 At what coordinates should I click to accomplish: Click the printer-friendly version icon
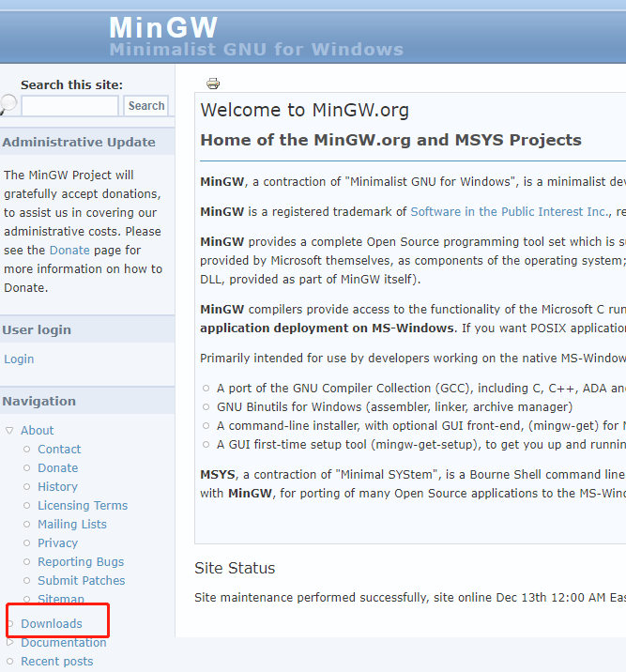tap(213, 84)
